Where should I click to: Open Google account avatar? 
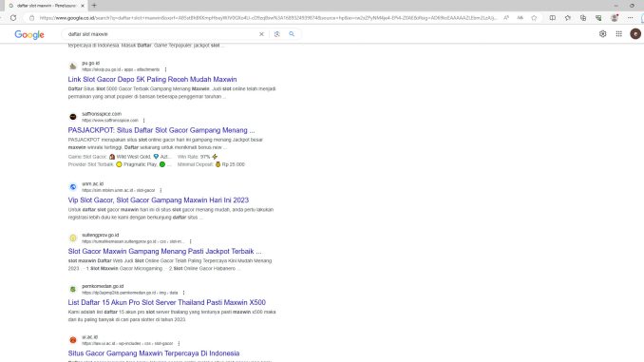point(635,34)
